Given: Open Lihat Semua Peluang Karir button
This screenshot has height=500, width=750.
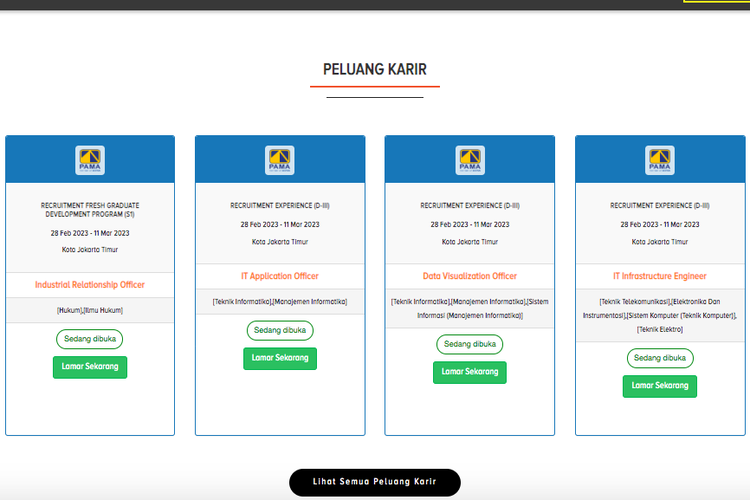Looking at the screenshot, I should pos(375,483).
